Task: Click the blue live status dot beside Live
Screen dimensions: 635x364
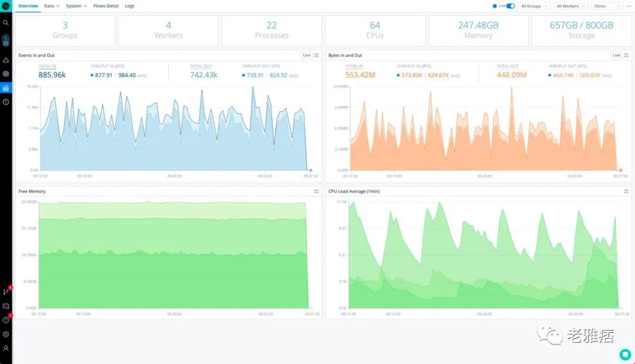Action: click(x=494, y=6)
